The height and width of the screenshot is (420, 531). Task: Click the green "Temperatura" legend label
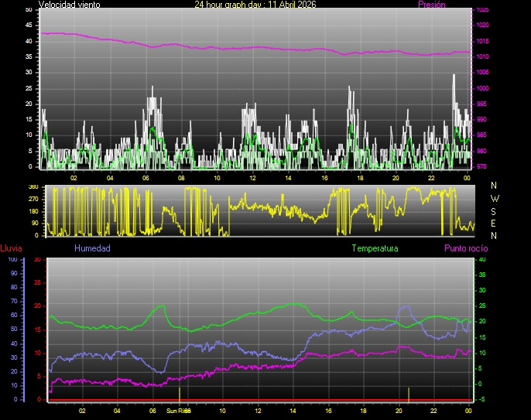375,248
